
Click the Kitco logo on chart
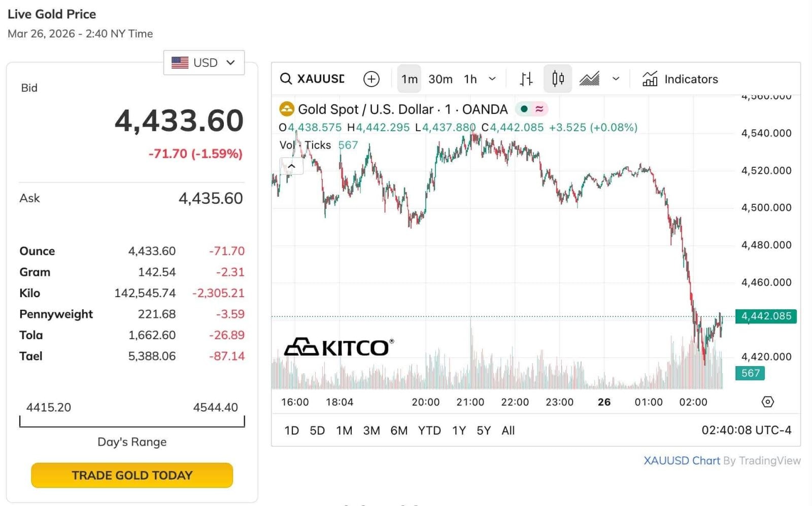[x=339, y=348]
